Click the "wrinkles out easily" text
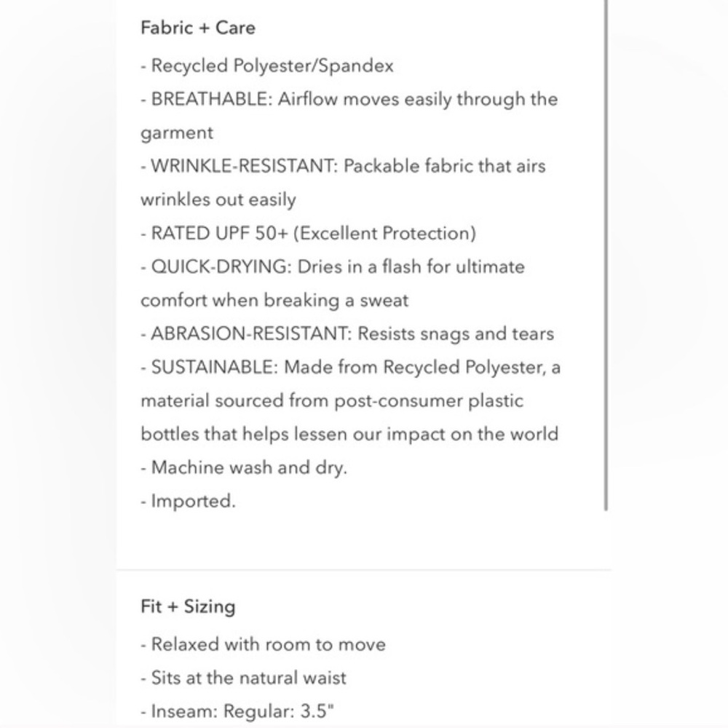Viewport: 728px width, 728px height. click(218, 199)
